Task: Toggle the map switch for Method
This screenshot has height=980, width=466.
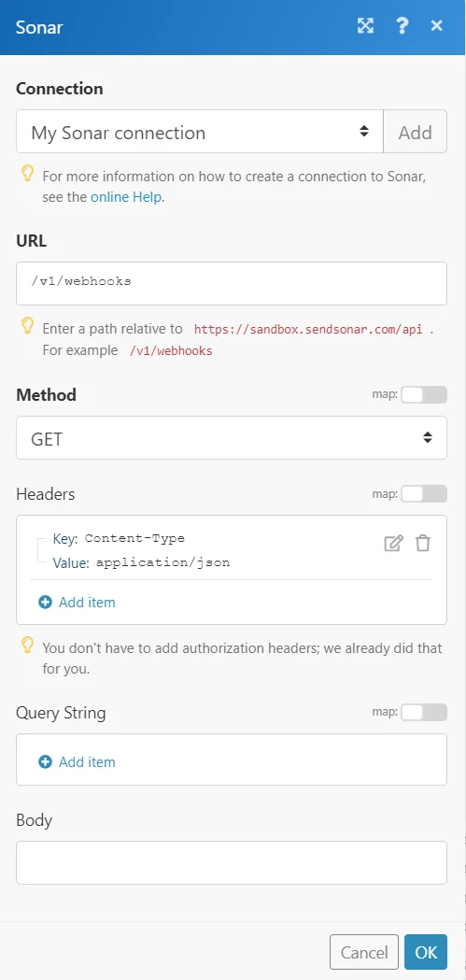Action: coord(424,394)
